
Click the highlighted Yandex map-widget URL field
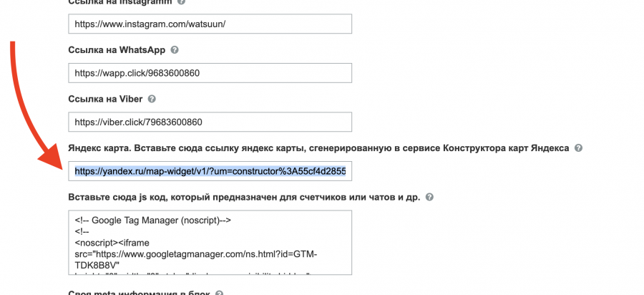click(x=210, y=171)
